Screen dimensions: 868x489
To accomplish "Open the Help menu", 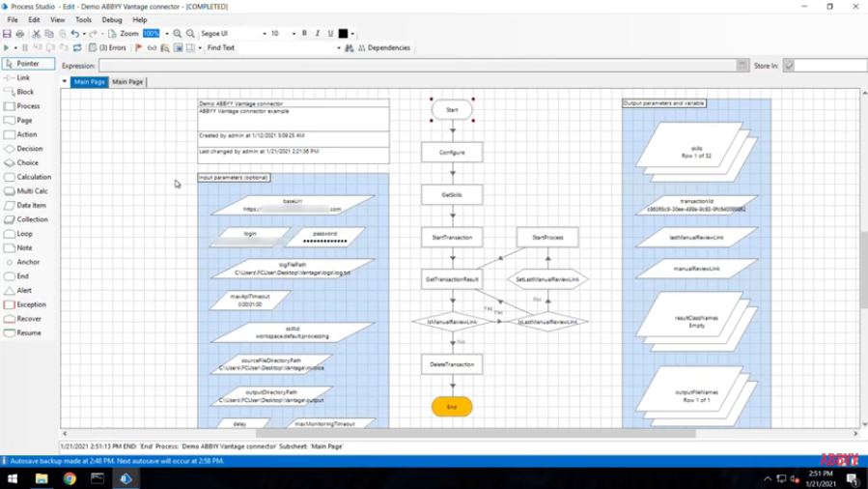I will coord(139,20).
